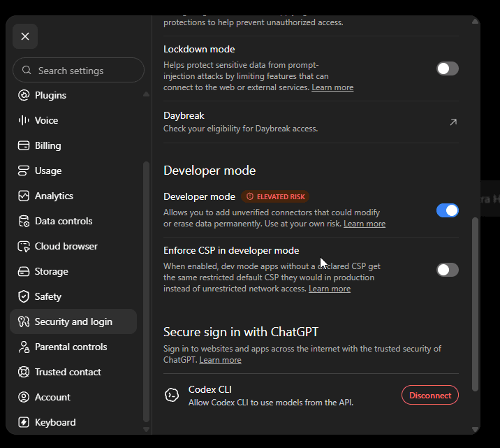Click the Keyboard shortcut icon
500x448 pixels.
(24, 422)
